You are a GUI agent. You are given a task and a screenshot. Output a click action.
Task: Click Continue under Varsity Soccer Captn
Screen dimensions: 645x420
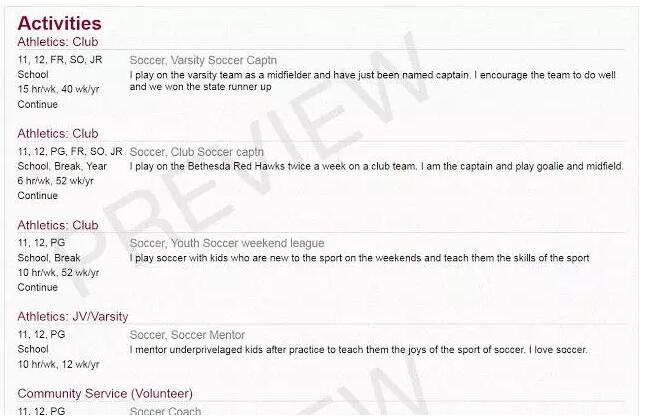(37, 104)
